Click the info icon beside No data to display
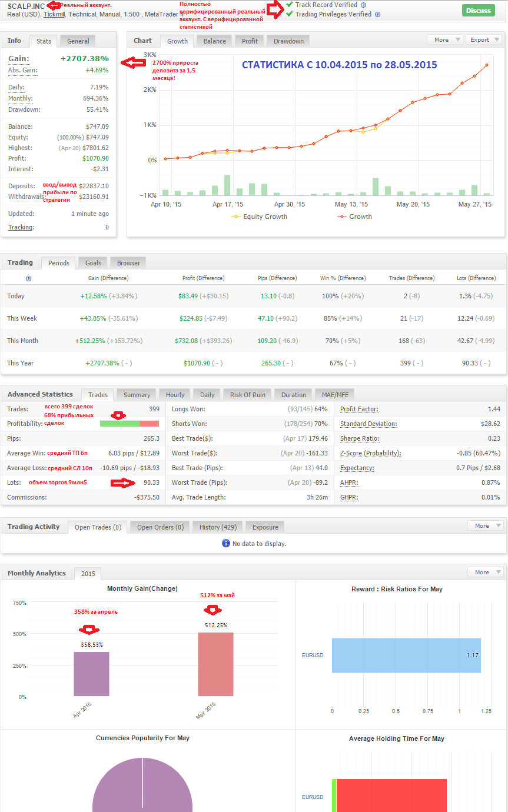This screenshot has width=508, height=812. [x=226, y=543]
